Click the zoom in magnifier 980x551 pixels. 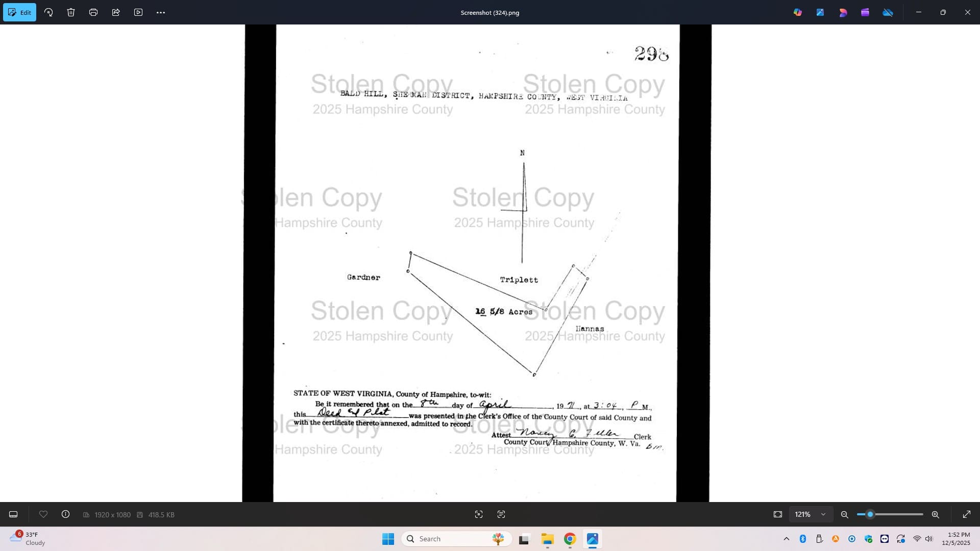click(x=936, y=514)
